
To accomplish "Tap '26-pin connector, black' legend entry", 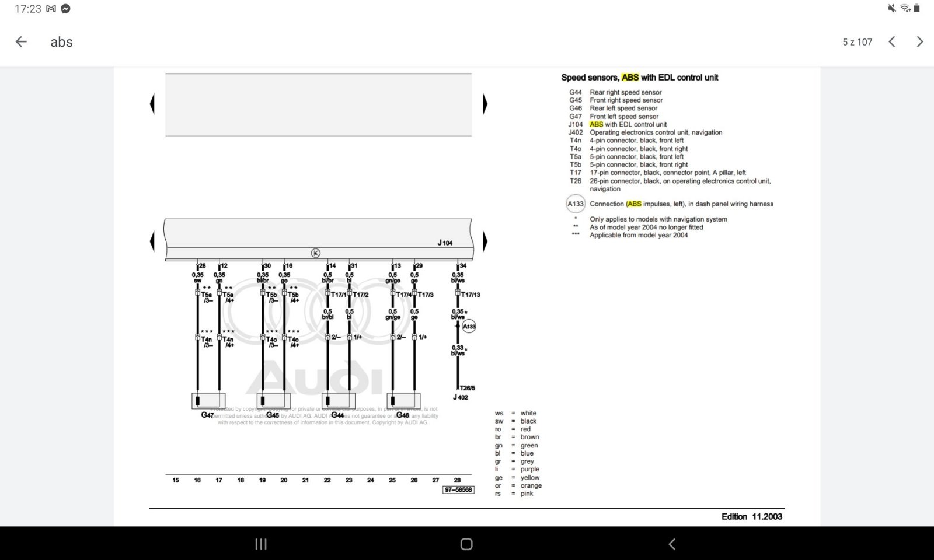I will (680, 185).
